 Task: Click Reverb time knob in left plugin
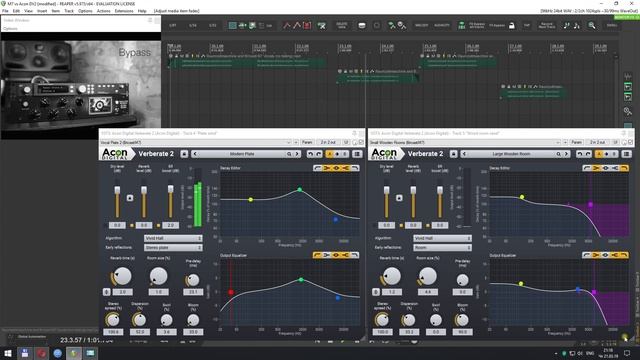point(122,276)
